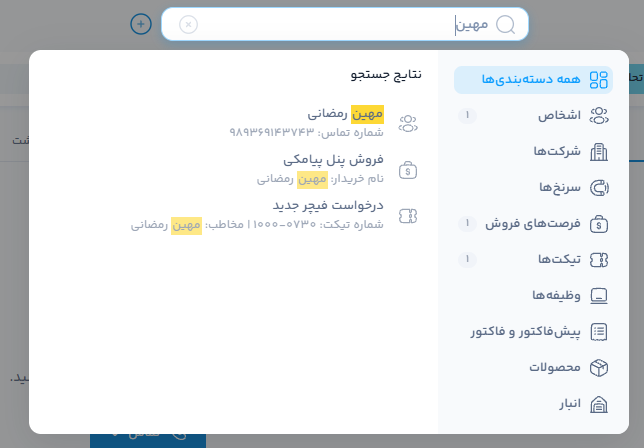Click the money bag icon next to فرصت‌های فروش
The image size is (644, 448).
599,224
